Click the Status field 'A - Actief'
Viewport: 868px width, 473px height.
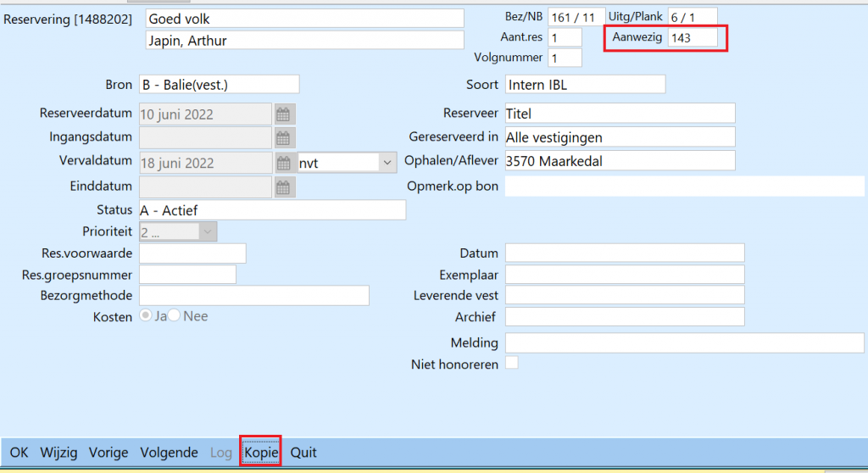[271, 209]
